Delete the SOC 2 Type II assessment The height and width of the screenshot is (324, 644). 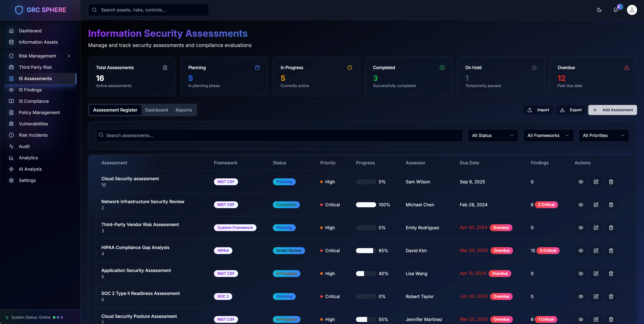[x=611, y=296]
